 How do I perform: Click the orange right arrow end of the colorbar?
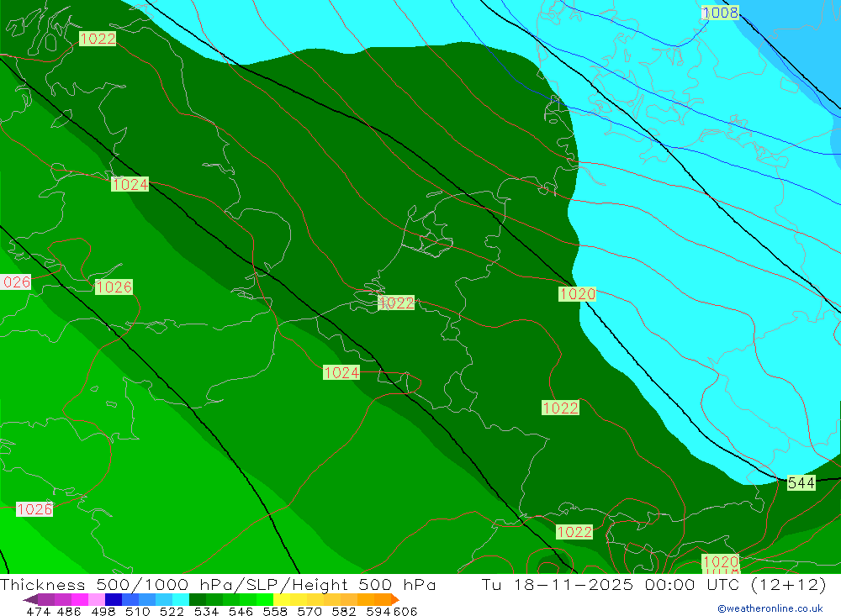395,599
